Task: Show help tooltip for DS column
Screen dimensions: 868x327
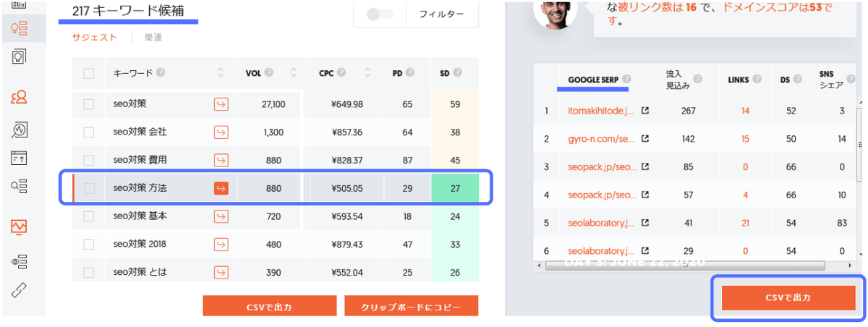Action: pyautogui.click(x=798, y=79)
